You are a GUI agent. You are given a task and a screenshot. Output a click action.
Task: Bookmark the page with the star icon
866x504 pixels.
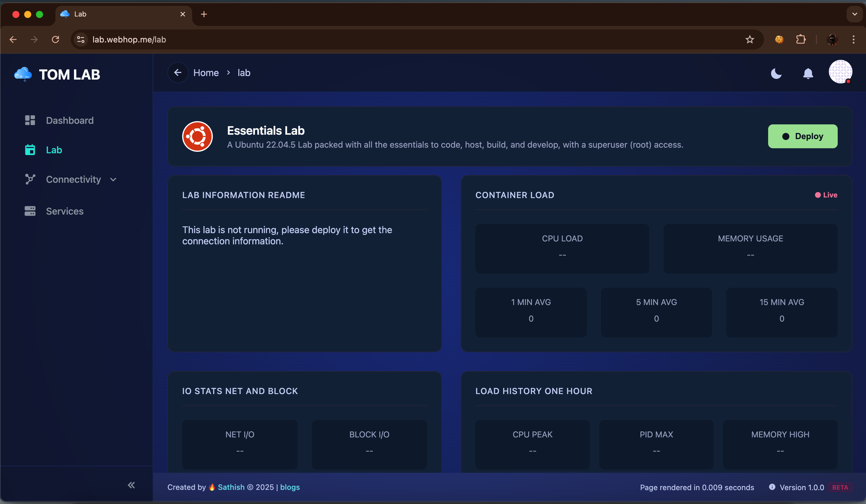tap(750, 39)
